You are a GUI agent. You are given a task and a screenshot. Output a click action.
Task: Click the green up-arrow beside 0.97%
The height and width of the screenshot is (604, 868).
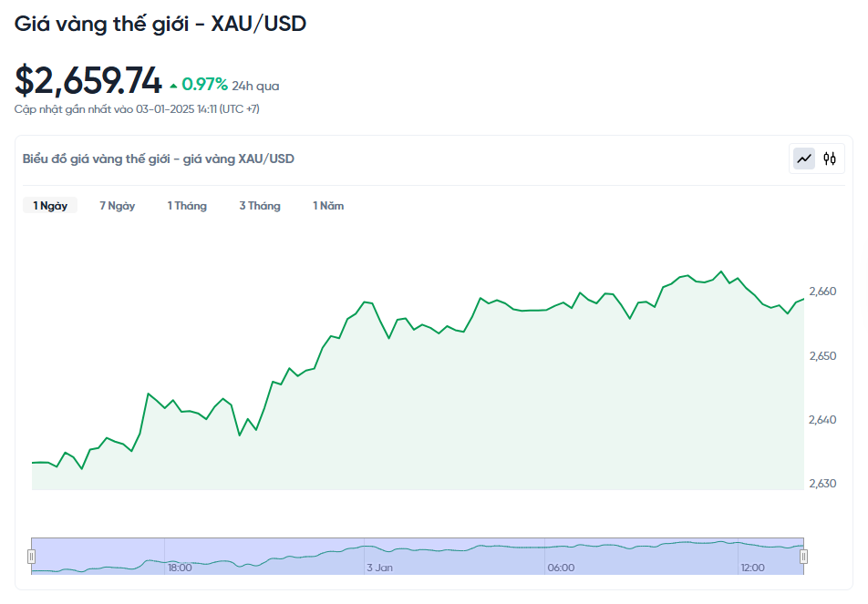[173, 87]
